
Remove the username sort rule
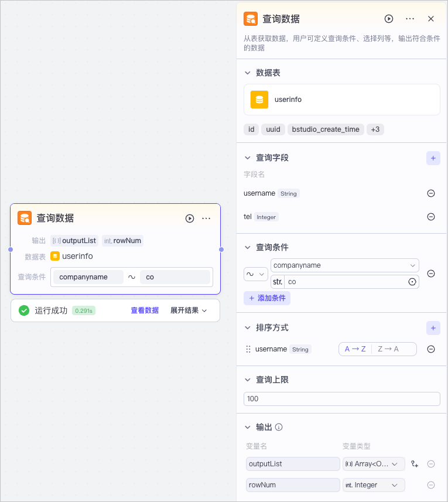coord(430,349)
